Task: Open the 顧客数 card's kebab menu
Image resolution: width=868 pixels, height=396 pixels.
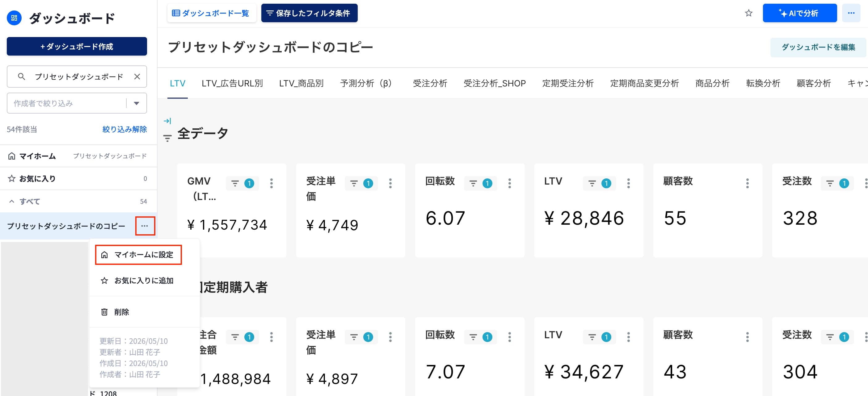Action: click(x=747, y=183)
